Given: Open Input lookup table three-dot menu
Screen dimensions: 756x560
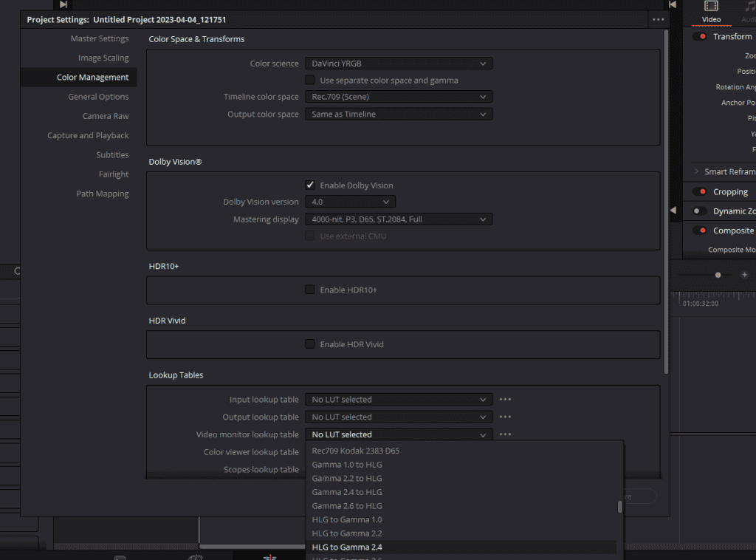Looking at the screenshot, I should 505,400.
